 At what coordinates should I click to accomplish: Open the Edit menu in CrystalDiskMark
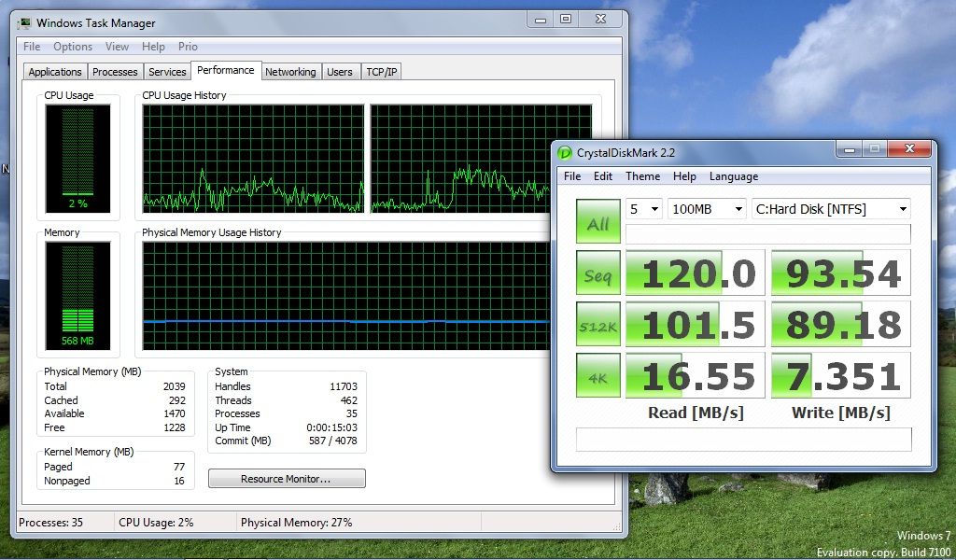tap(603, 176)
